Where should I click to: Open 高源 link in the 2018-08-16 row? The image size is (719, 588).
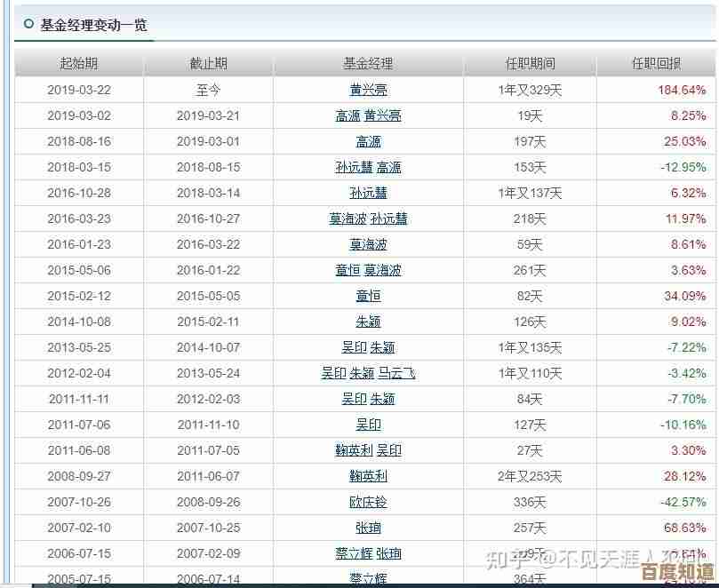pos(368,141)
